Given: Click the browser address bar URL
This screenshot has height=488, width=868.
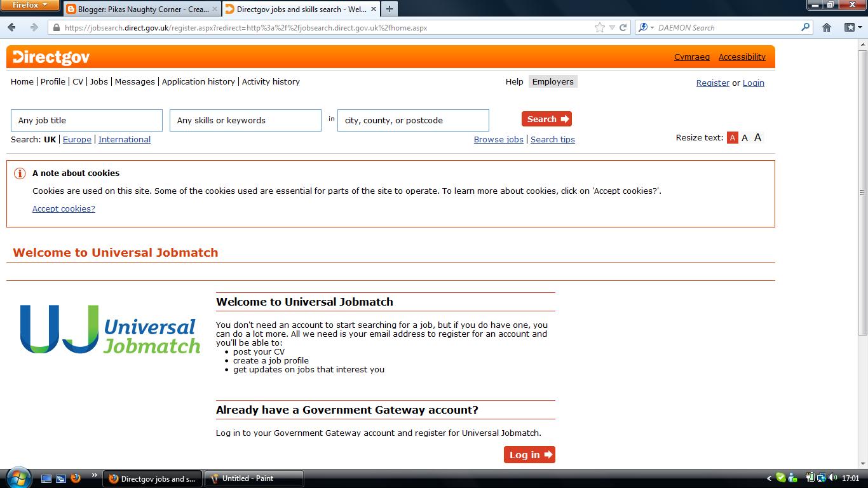Looking at the screenshot, I should 246,28.
